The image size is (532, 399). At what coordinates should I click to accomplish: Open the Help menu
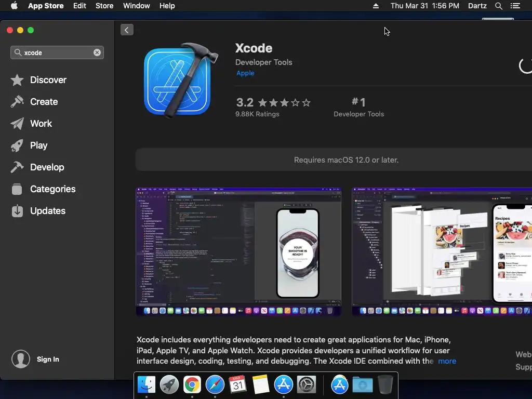(167, 6)
